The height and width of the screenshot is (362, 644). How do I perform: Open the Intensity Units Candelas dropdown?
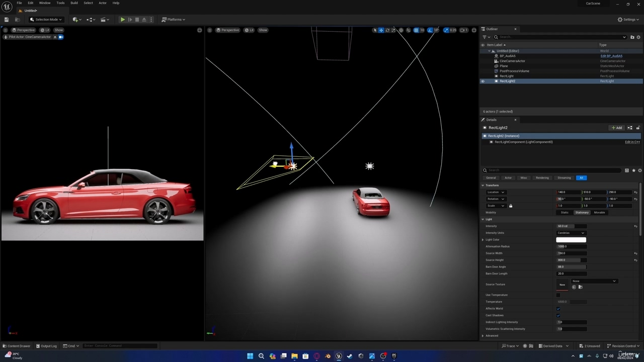click(571, 233)
